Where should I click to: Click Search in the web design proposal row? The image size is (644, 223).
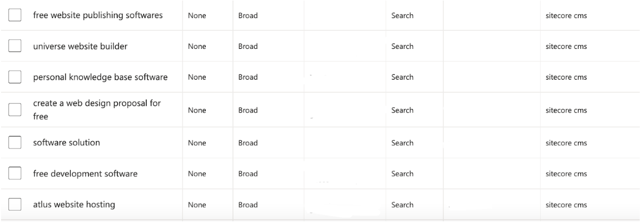coord(402,110)
